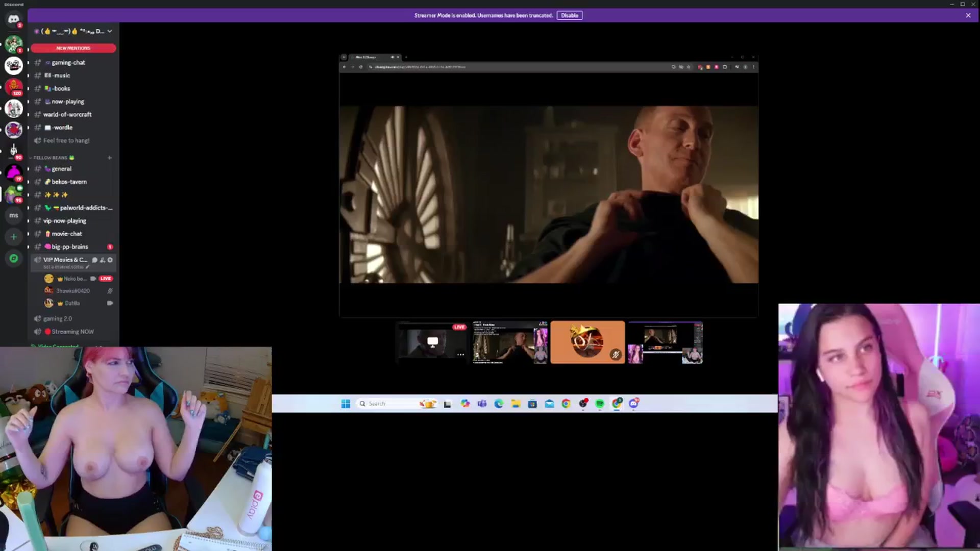Image resolution: width=980 pixels, height=551 pixels.
Task: Join the gaming 2.0 voice channel
Action: tap(73, 319)
